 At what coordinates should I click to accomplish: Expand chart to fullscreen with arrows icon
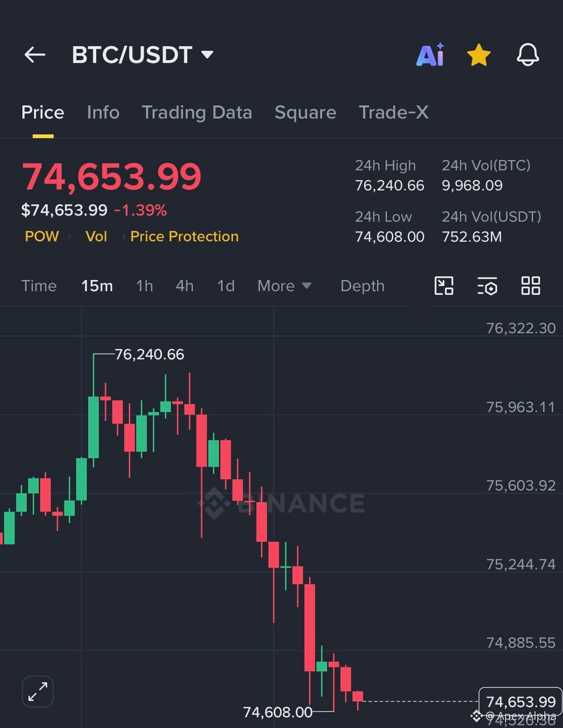[38, 692]
